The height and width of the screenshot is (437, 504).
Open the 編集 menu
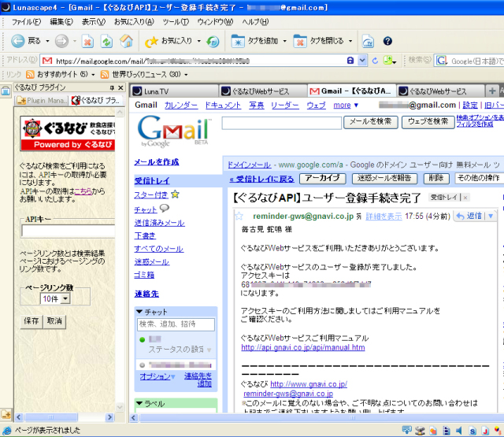point(61,22)
